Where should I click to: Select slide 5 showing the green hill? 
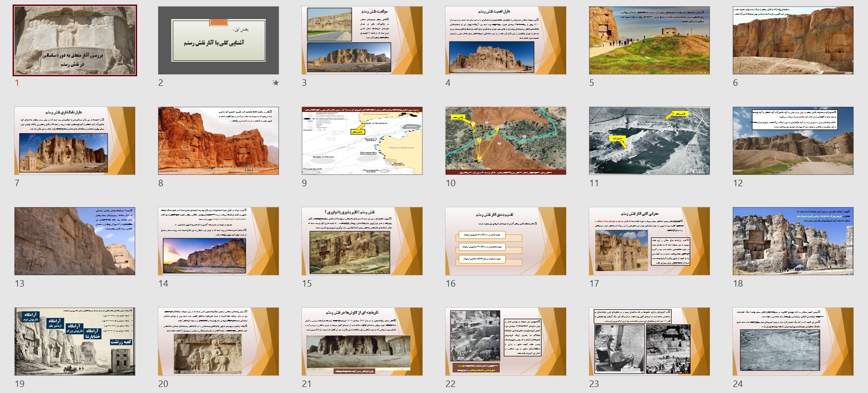click(x=649, y=41)
